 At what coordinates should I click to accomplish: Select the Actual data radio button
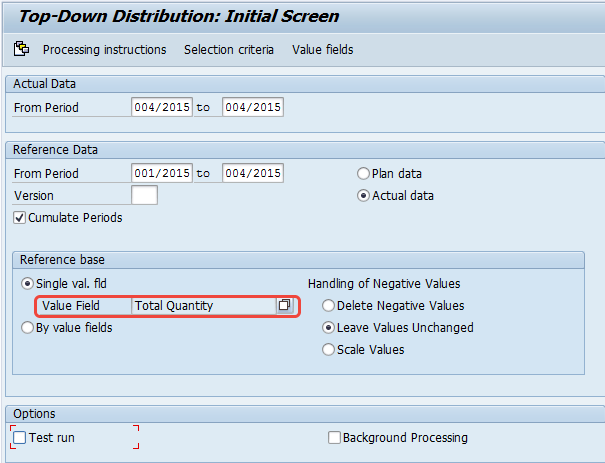point(364,195)
